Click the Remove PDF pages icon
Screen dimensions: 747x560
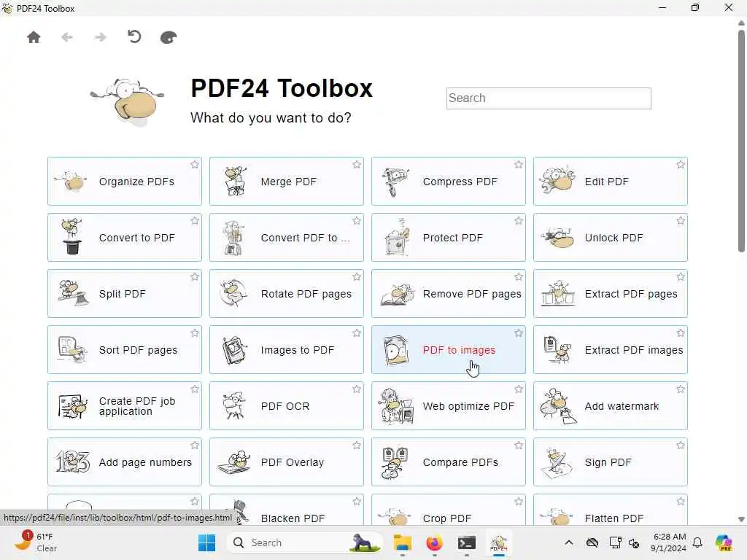click(397, 295)
